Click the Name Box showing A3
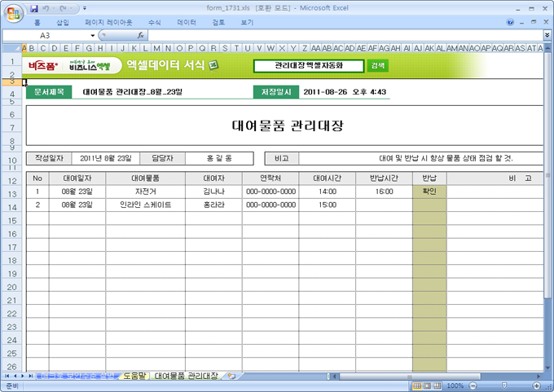Screen dimensions: 554x392 46,35
